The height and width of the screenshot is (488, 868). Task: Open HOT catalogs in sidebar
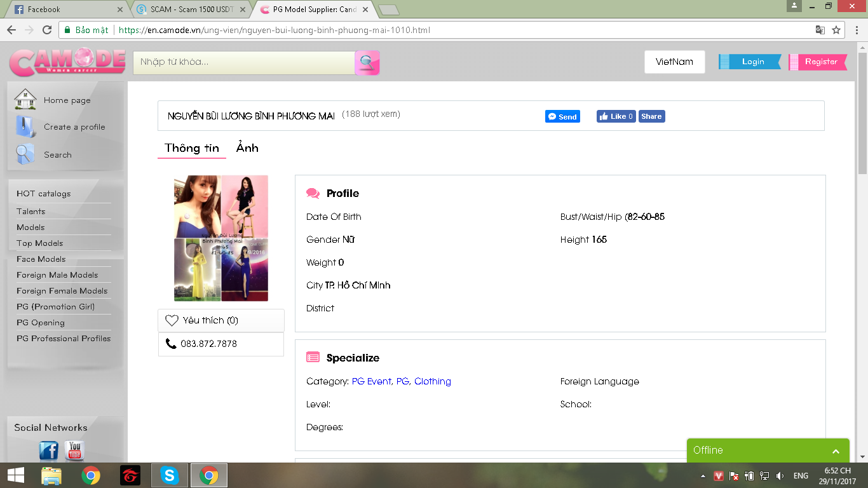click(44, 194)
